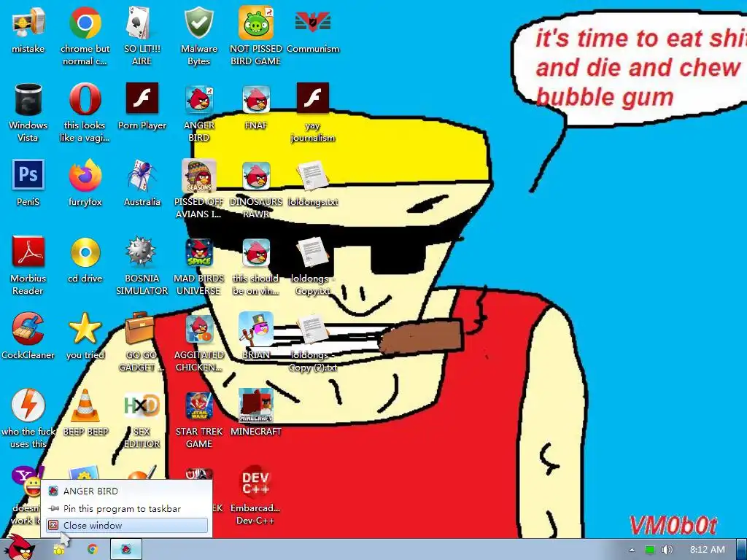This screenshot has width=747, height=560.
Task: Launch the 'Embarcad... Dev-C++' icon
Action: coord(255,496)
